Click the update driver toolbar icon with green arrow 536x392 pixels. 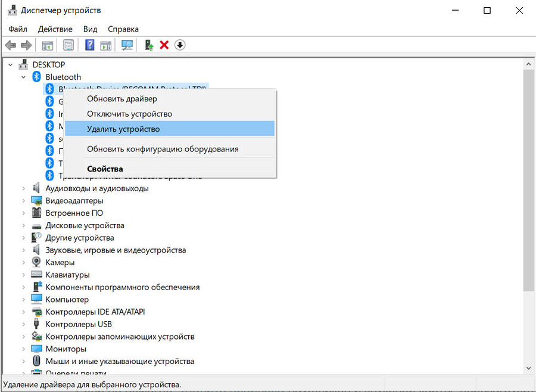149,45
